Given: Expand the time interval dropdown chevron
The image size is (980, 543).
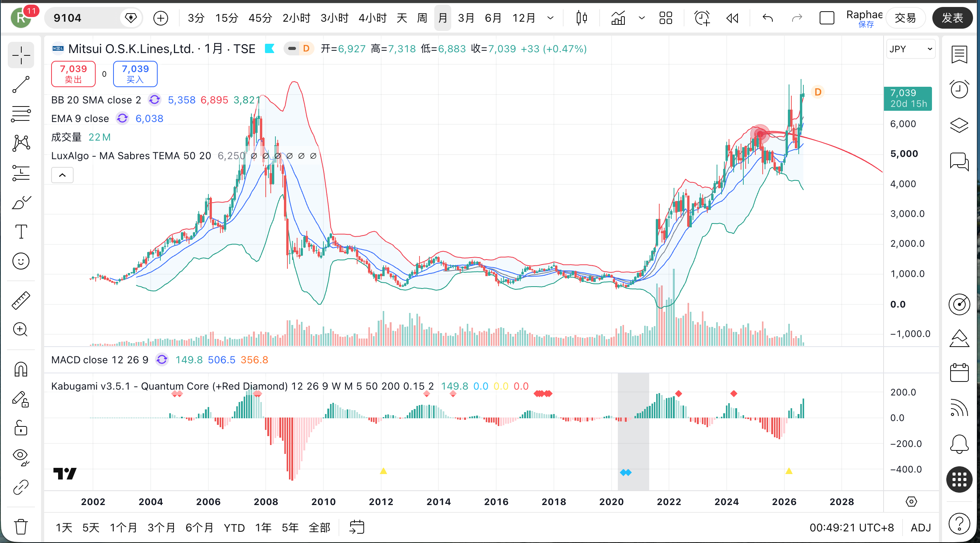Looking at the screenshot, I should coord(550,18).
